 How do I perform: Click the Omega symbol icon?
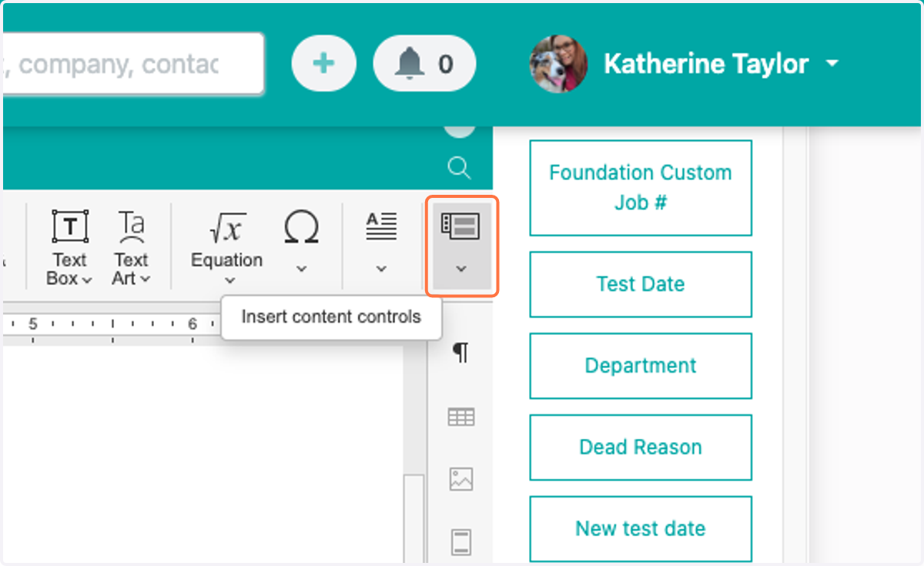point(301,227)
